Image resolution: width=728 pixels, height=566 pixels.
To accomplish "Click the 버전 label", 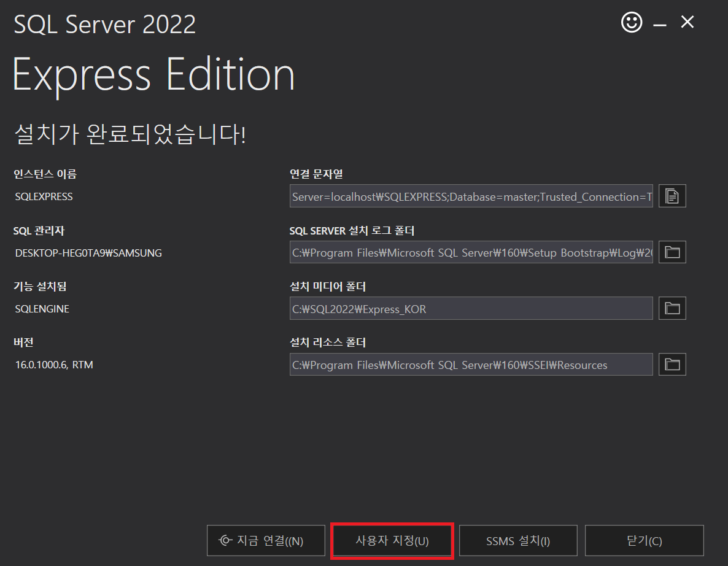I will pos(24,343).
